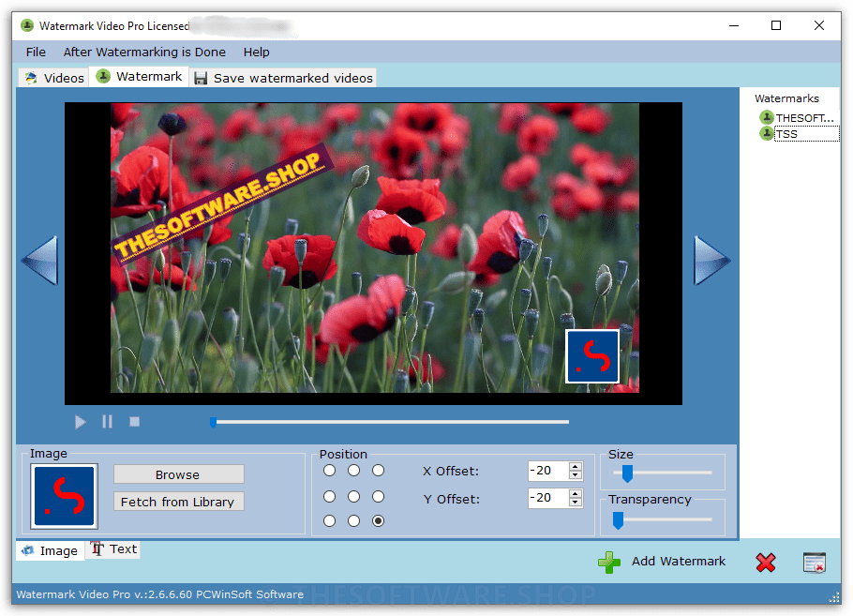853x616 pixels.
Task: Select the center position radio button
Action: 353,496
